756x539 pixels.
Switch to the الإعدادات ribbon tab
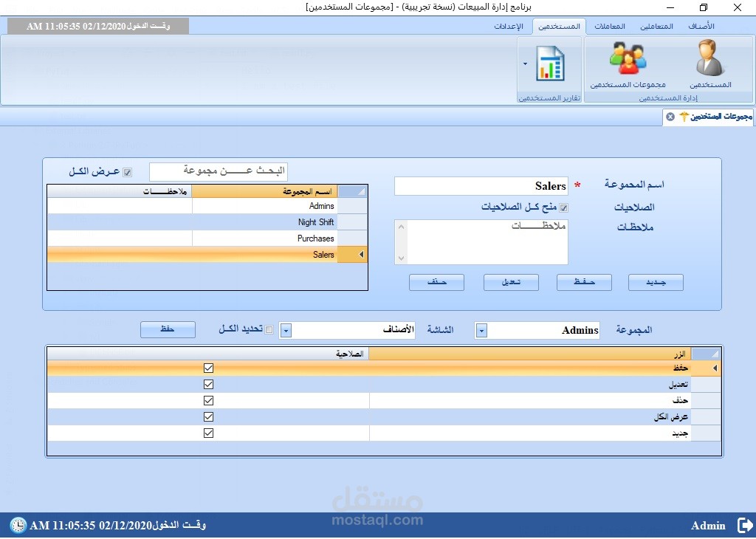point(509,26)
